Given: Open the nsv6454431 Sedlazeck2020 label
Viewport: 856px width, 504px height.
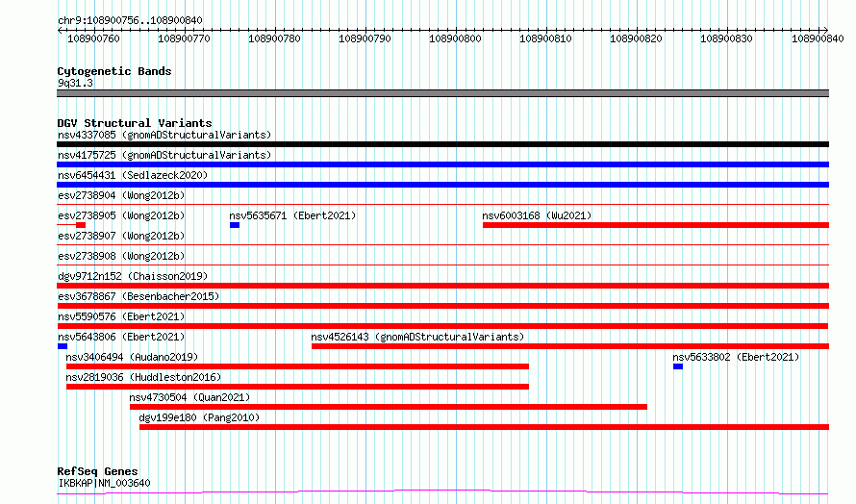Looking at the screenshot, I should (133, 175).
